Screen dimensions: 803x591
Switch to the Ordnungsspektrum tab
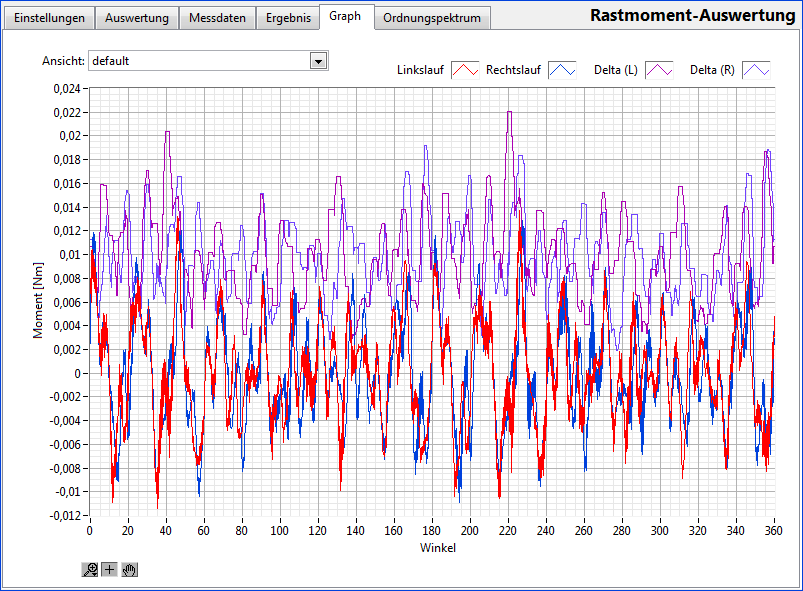pos(432,18)
